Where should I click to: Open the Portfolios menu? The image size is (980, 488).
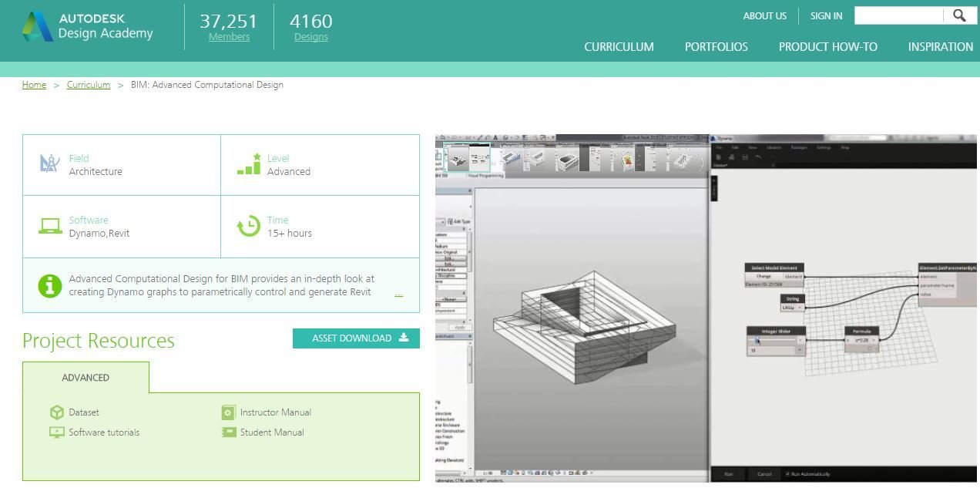pyautogui.click(x=717, y=47)
